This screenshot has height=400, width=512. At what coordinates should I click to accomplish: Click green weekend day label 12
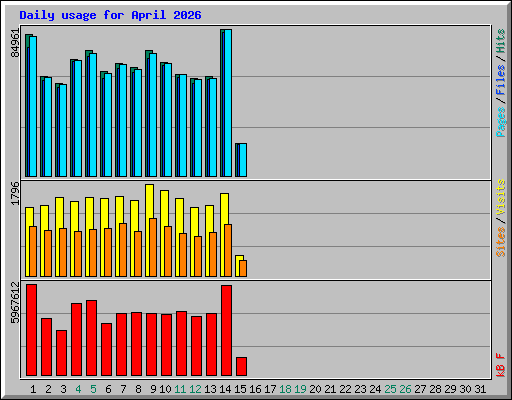pos(195,389)
